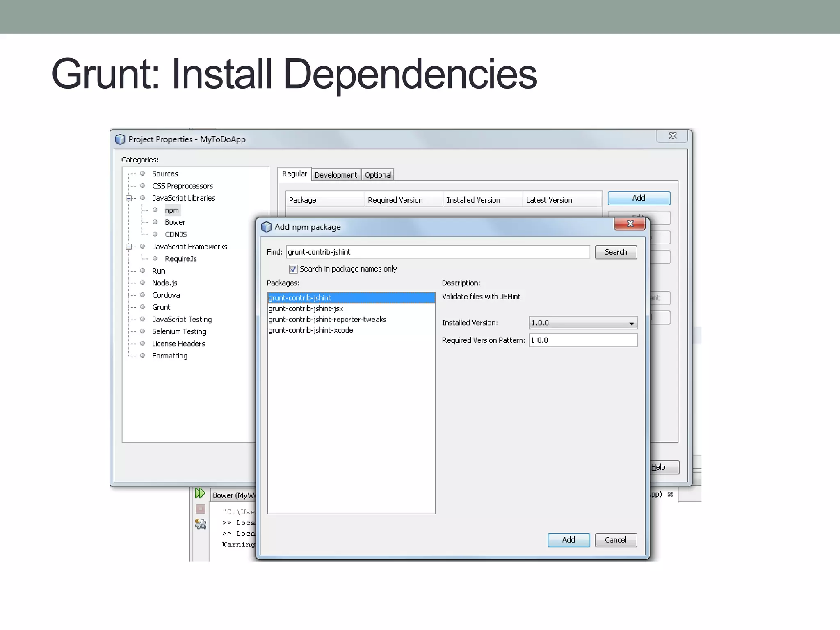Select Bower category
The width and height of the screenshot is (840, 630).
point(175,222)
